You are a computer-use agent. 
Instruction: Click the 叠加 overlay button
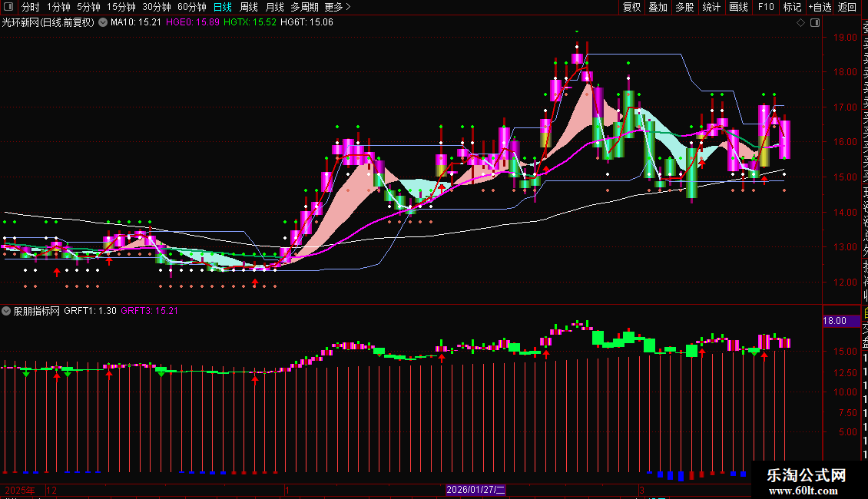tap(658, 7)
